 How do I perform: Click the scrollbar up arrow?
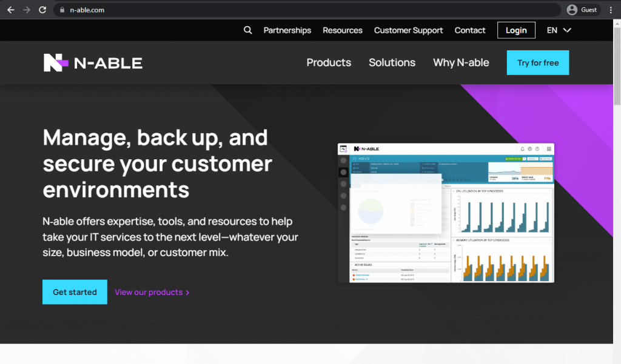point(617,24)
